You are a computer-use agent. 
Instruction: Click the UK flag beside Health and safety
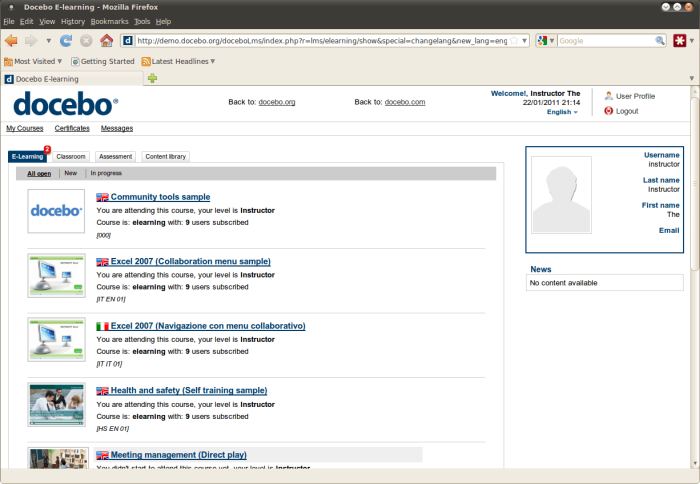(102, 391)
